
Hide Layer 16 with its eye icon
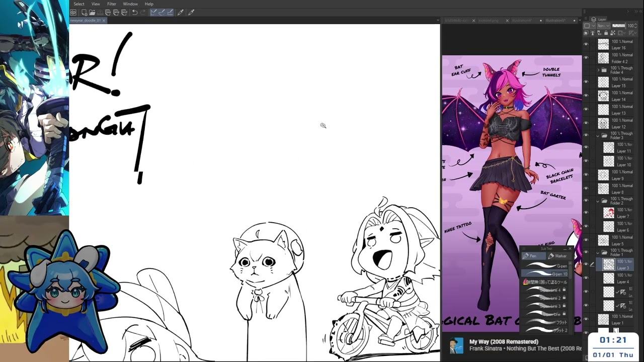tap(586, 45)
